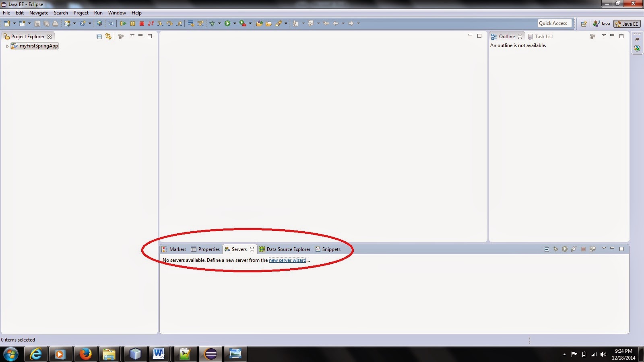Start the server from the Servers view toolbar
Screen dimensions: 644x362
tap(565, 249)
